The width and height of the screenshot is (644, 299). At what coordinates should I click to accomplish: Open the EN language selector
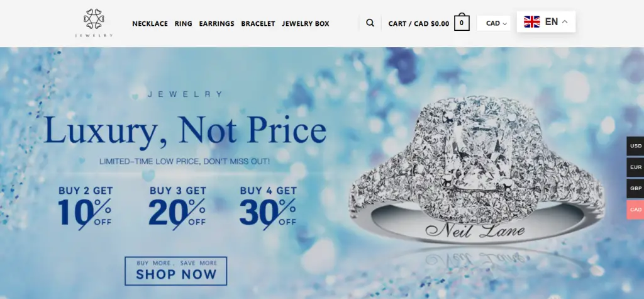tap(546, 22)
